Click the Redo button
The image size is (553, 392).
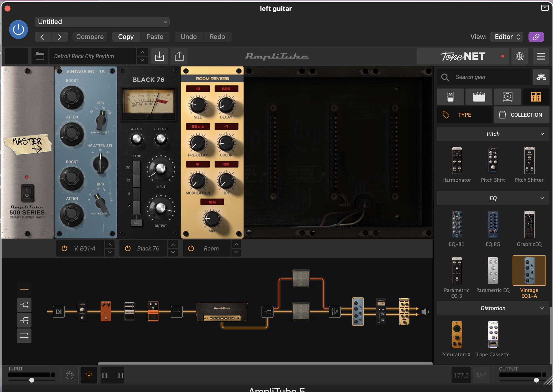coord(217,37)
